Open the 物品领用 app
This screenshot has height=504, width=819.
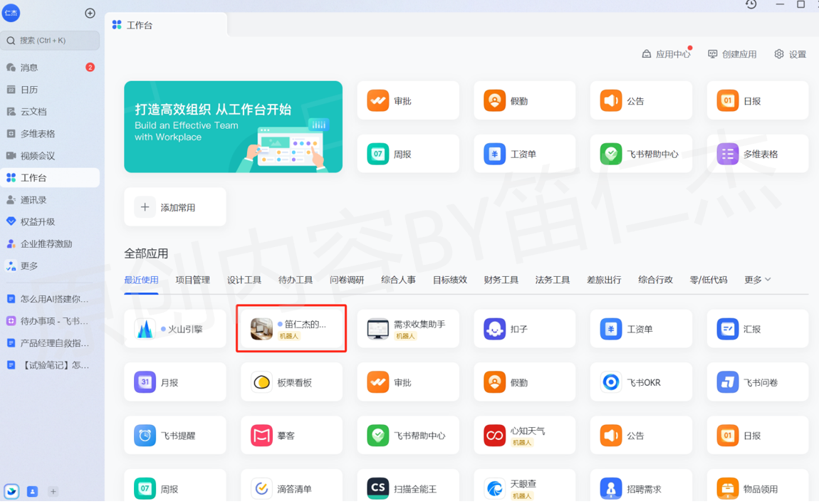[x=757, y=487]
